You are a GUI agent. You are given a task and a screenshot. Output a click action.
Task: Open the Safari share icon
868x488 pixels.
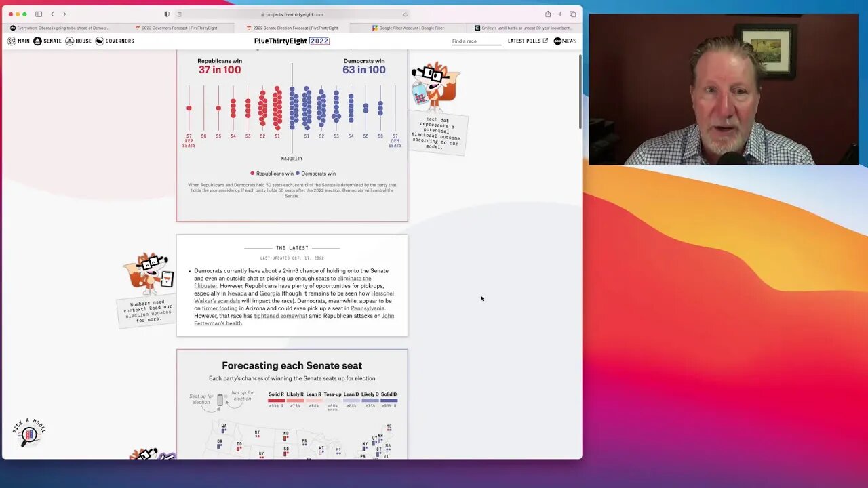click(548, 14)
